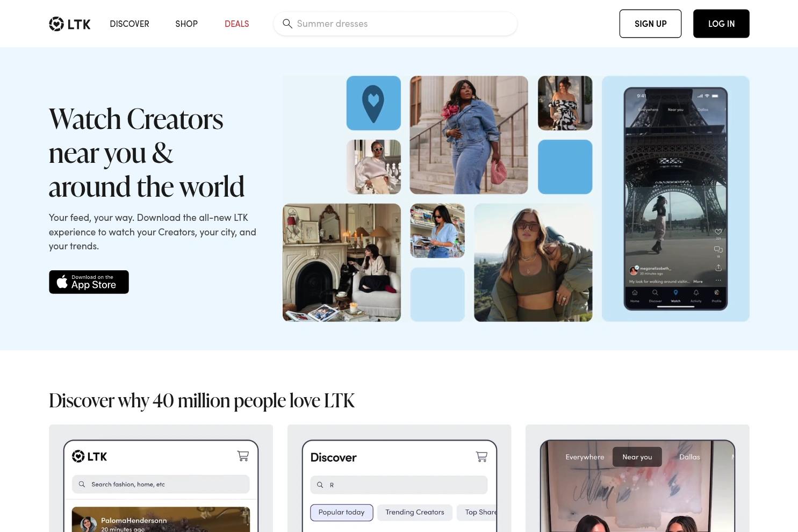The height and width of the screenshot is (532, 798).
Task: Open the photo of woman reading magazines
Action: [437, 231]
